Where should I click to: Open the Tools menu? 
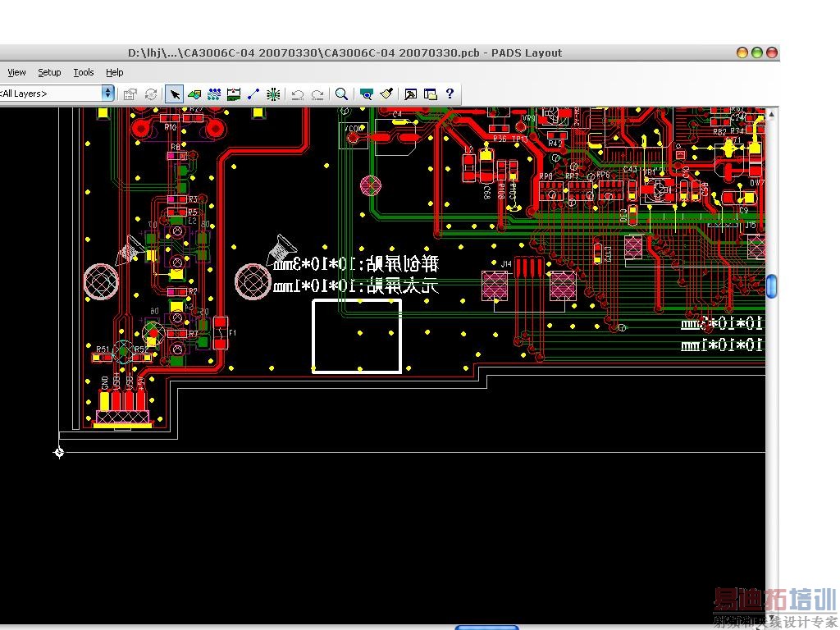84,72
